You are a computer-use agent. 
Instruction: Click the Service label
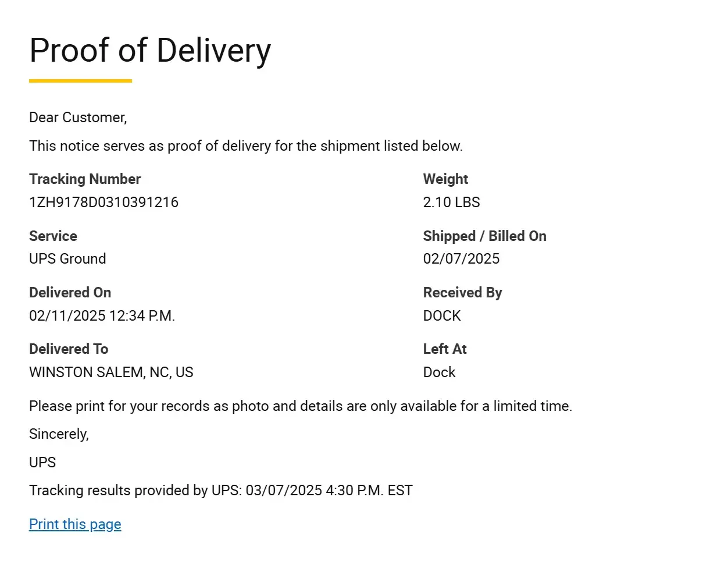click(53, 236)
